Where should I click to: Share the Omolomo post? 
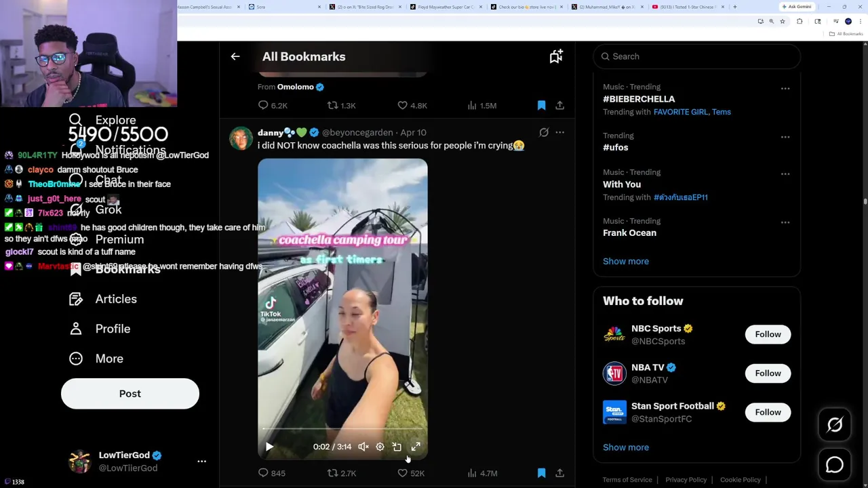click(559, 106)
